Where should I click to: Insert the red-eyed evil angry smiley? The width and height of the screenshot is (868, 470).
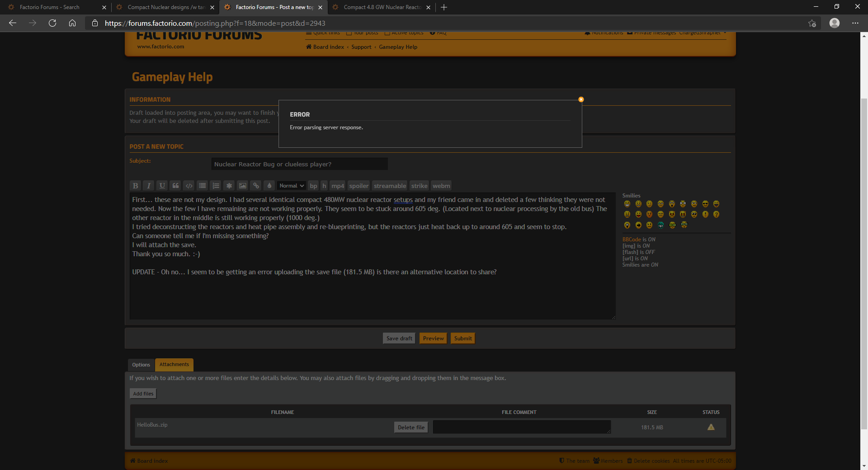(x=672, y=214)
